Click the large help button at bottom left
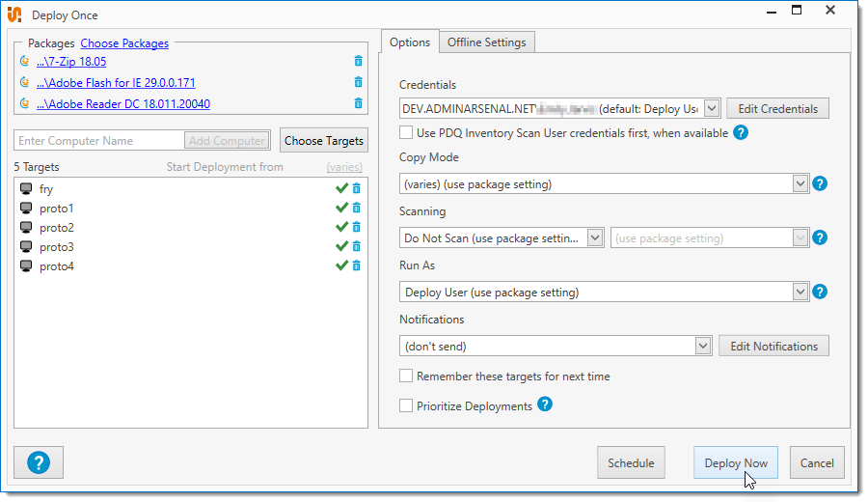 [39, 462]
